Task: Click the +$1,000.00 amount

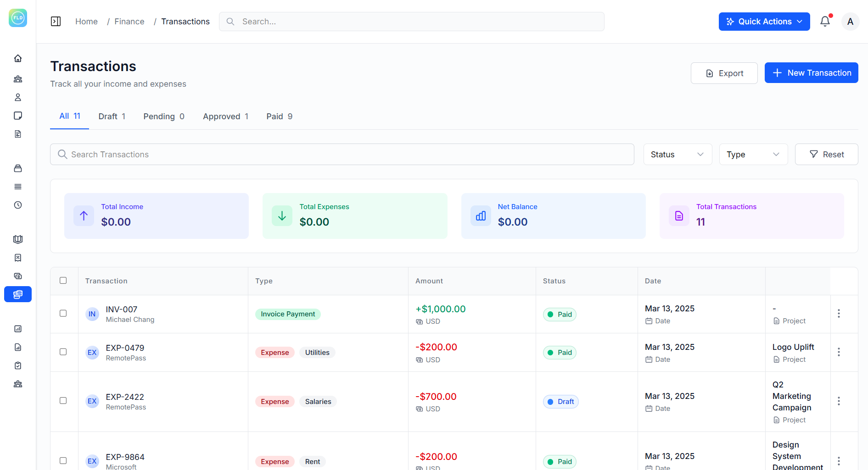Action: click(441, 309)
